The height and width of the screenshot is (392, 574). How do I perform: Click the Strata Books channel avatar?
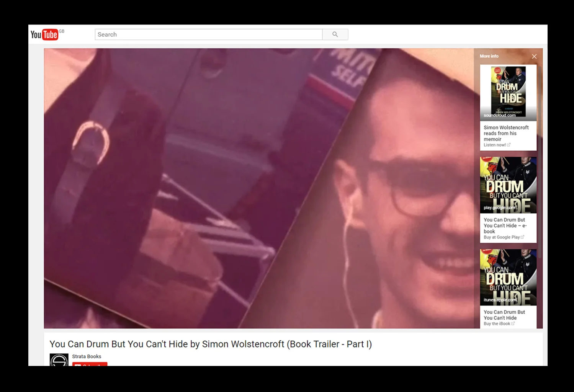pyautogui.click(x=59, y=360)
